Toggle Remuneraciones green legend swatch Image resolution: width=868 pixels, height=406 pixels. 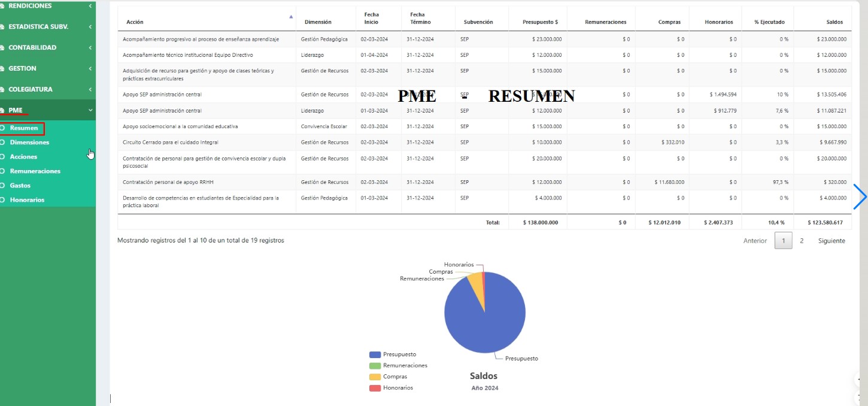click(375, 365)
